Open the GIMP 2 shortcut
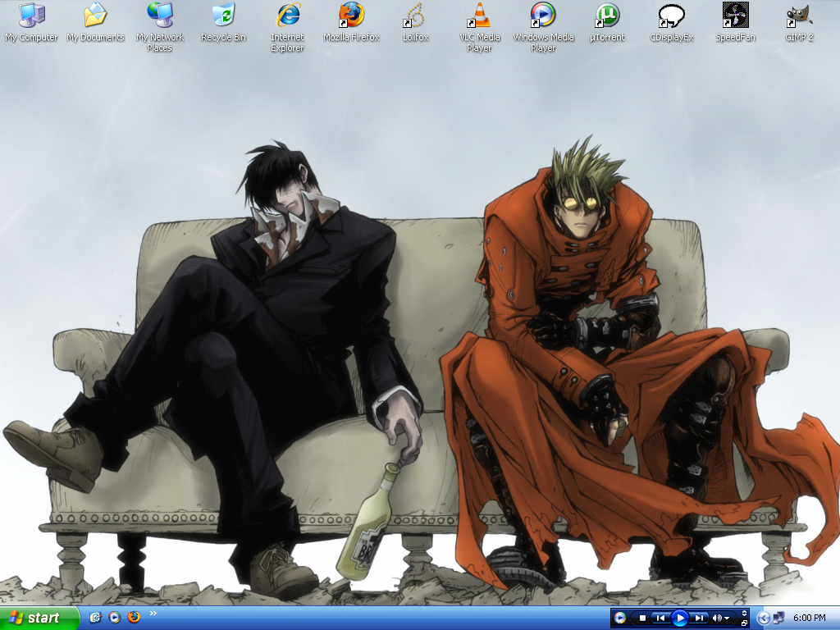Screen dimensions: 840x630 pyautogui.click(x=799, y=22)
